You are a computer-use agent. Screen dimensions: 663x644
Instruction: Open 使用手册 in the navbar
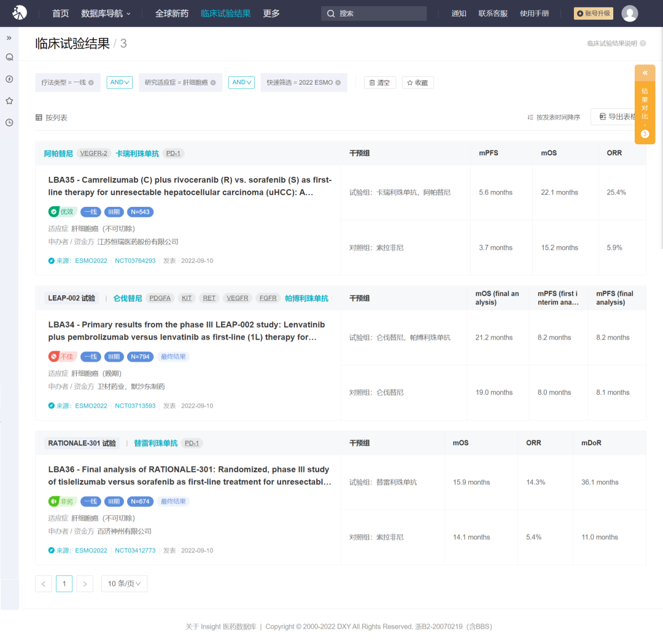535,14
